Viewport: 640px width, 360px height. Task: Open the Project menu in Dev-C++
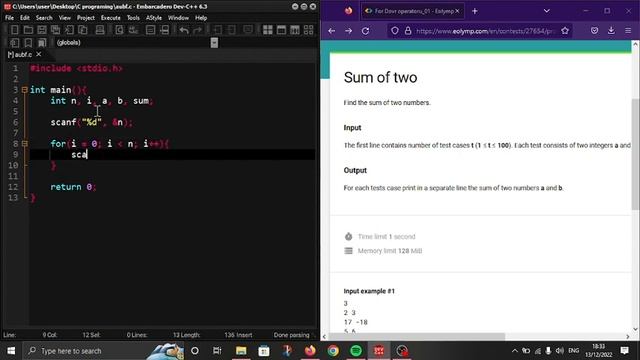[x=86, y=18]
